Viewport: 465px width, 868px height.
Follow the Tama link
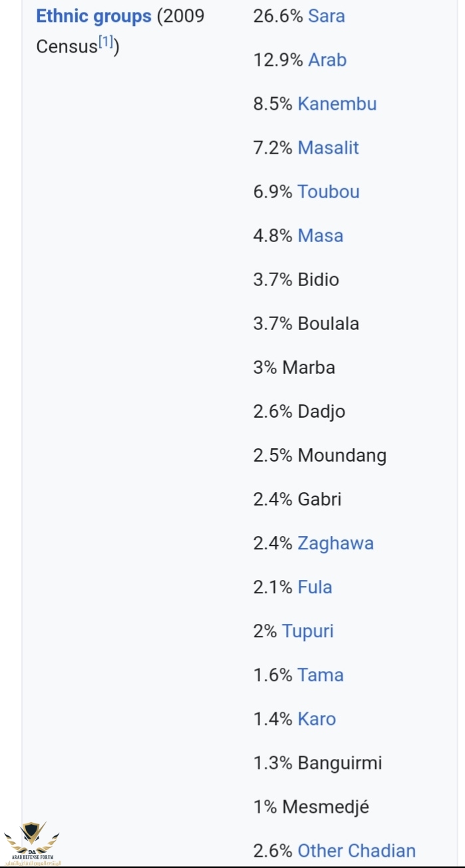(321, 675)
